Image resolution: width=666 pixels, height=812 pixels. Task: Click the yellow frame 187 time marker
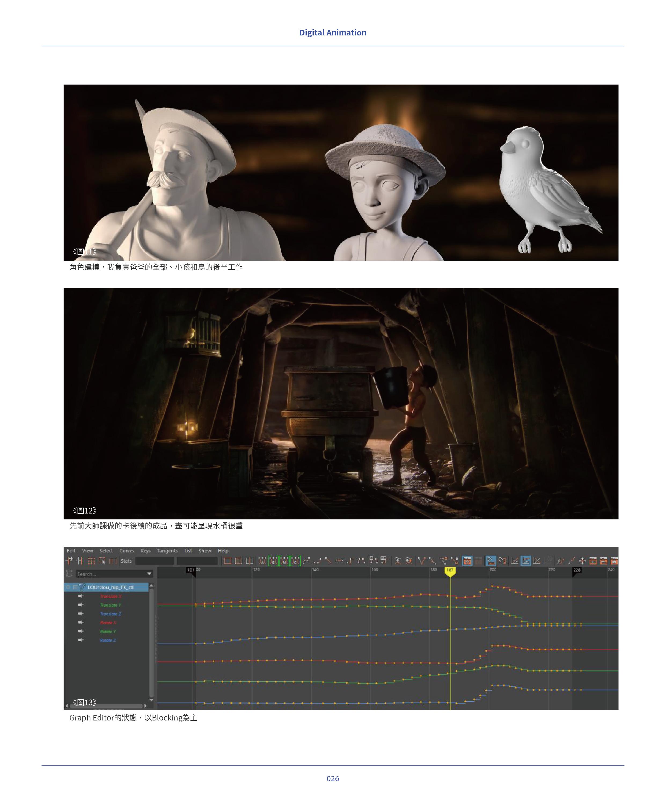(450, 571)
